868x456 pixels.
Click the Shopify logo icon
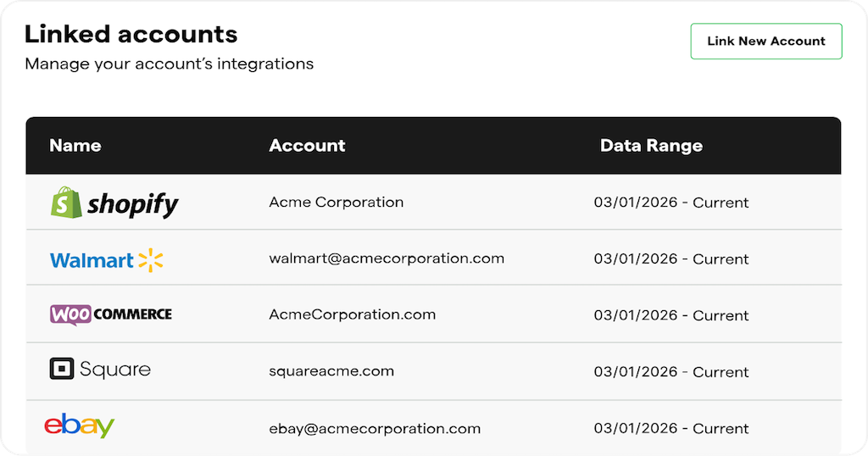point(114,203)
